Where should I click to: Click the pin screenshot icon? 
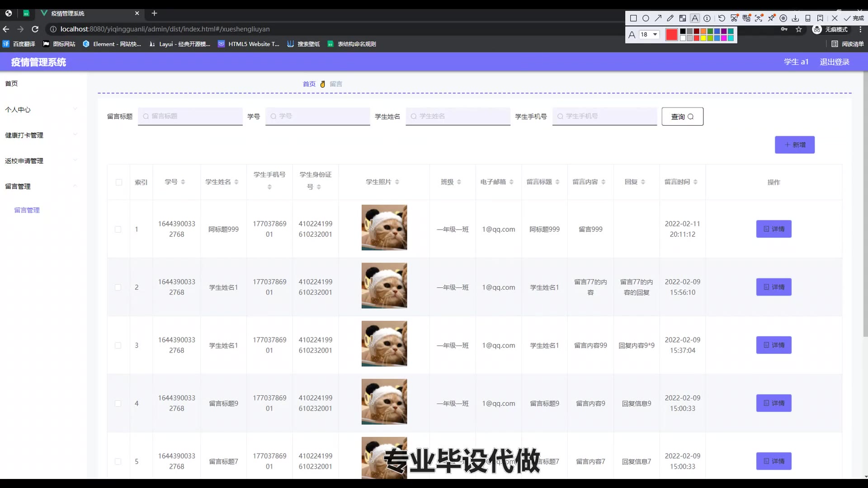(x=771, y=18)
